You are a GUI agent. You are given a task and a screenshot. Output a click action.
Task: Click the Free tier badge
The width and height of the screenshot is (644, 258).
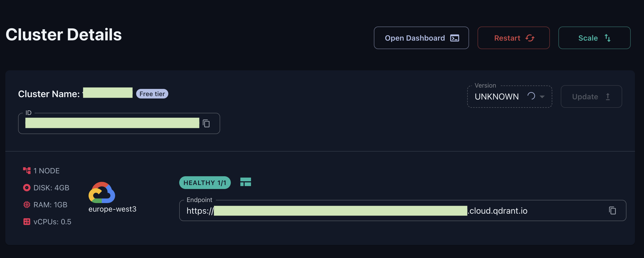click(152, 94)
